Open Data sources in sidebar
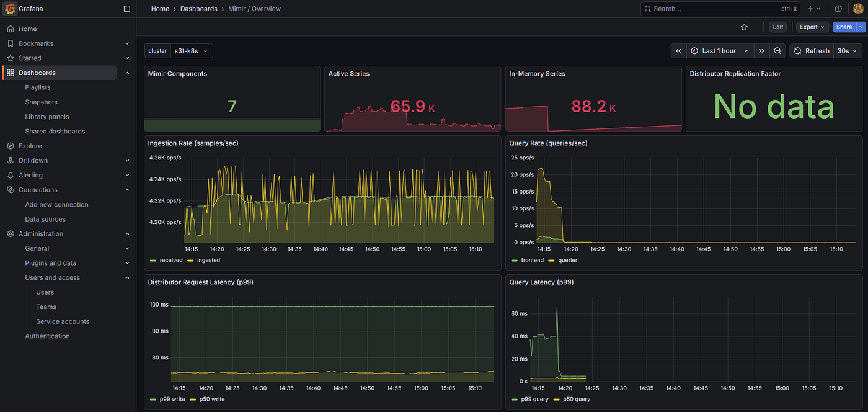Viewport: 868px width, 412px height. [45, 219]
